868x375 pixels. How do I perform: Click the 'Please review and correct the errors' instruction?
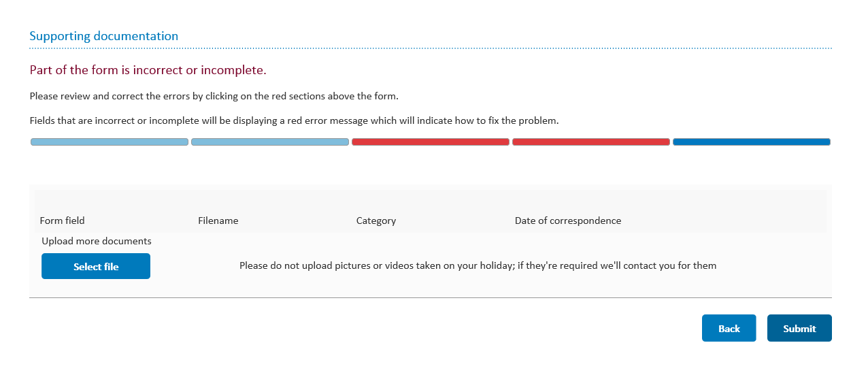point(214,96)
